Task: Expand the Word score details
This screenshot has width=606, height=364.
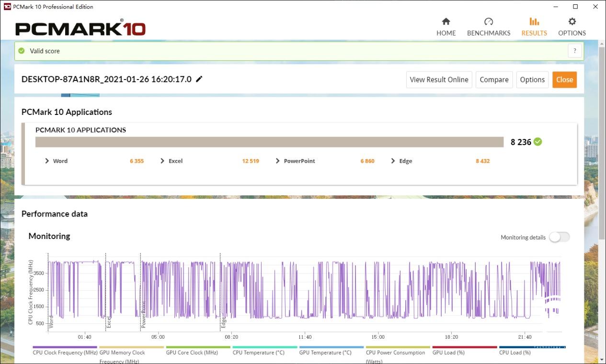Action: [47, 161]
